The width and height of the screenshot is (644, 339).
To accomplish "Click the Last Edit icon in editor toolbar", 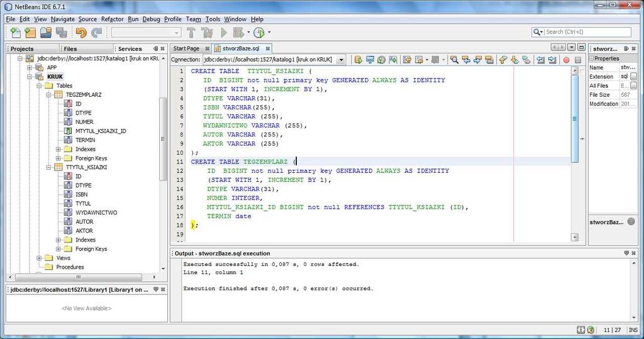I will click(x=407, y=60).
